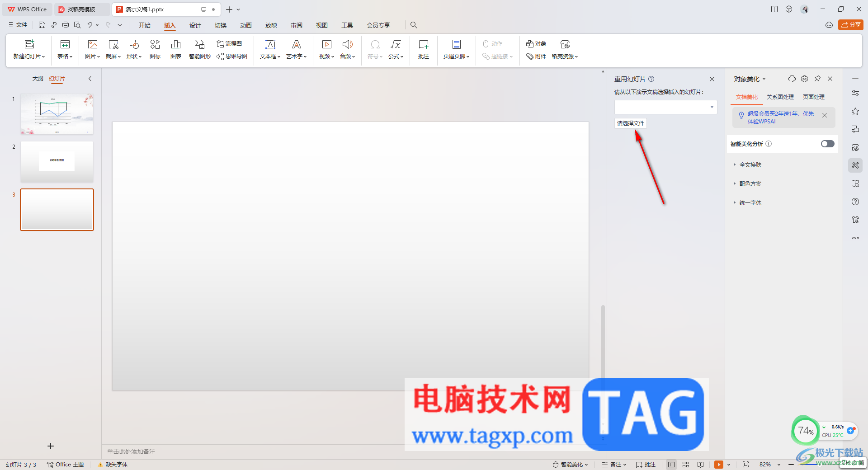
Task: Open the presentation selection combo box in 重用幻灯片
Action: point(665,107)
